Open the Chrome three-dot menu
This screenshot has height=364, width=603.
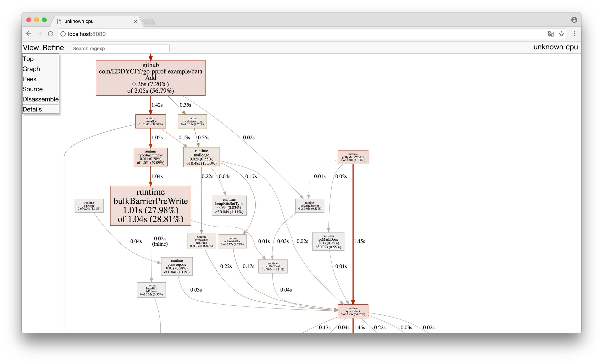(x=574, y=34)
